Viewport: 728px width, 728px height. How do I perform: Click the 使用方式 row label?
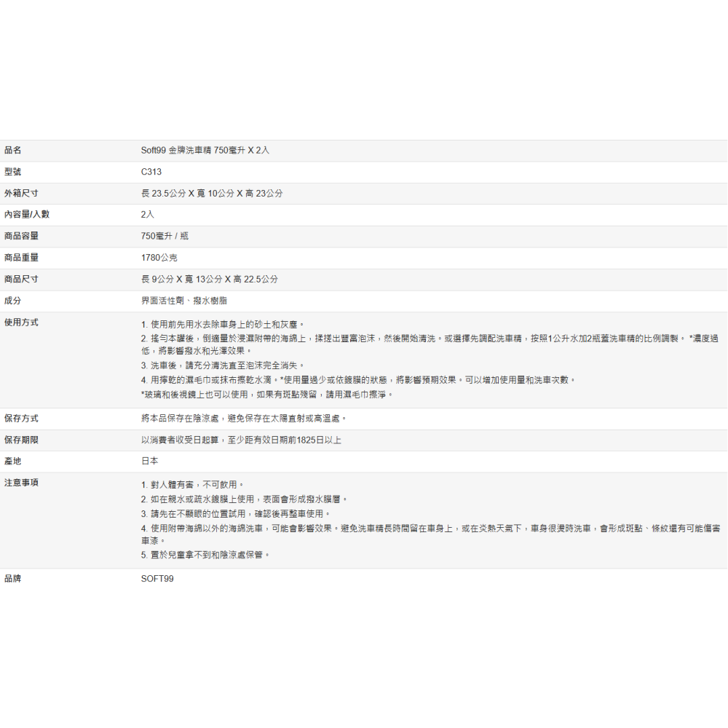[x=21, y=323]
